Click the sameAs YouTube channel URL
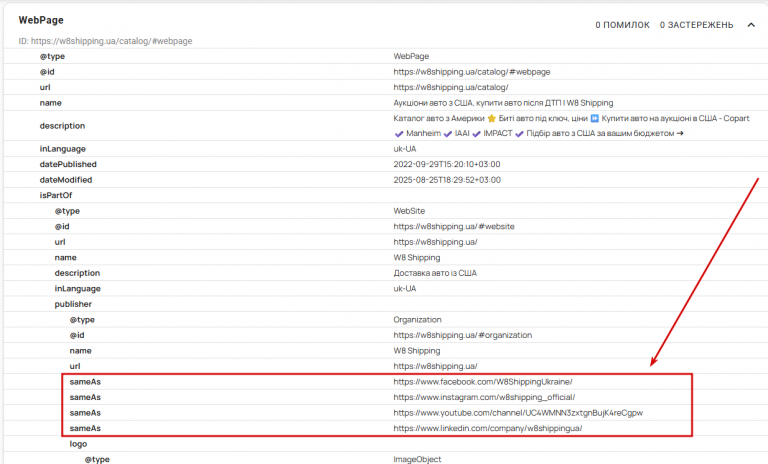768x464 pixels. coord(518,413)
